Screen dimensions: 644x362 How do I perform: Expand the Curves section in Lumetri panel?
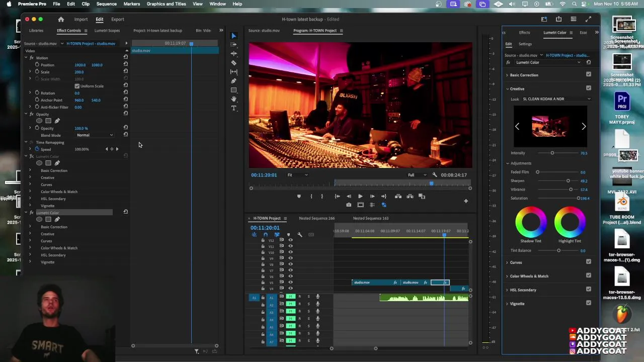[507, 262]
